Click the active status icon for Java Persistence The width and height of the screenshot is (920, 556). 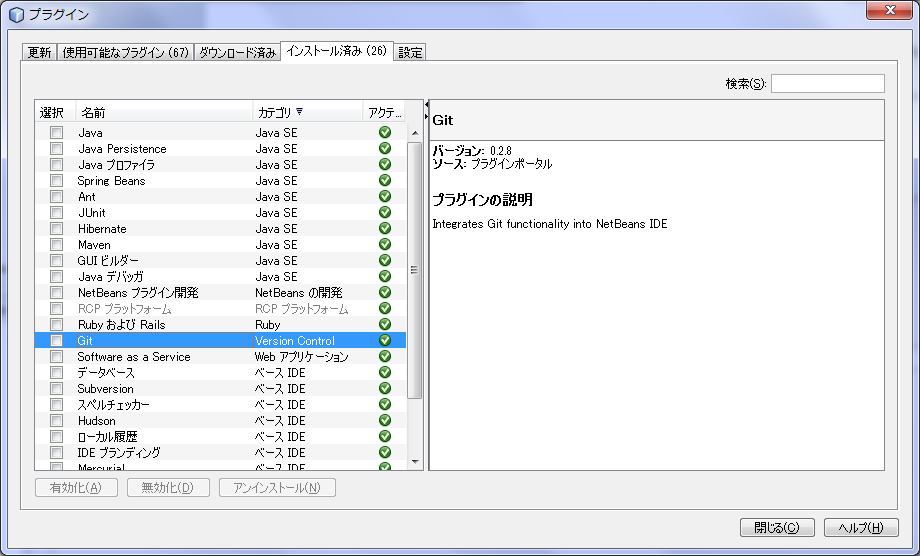click(385, 148)
